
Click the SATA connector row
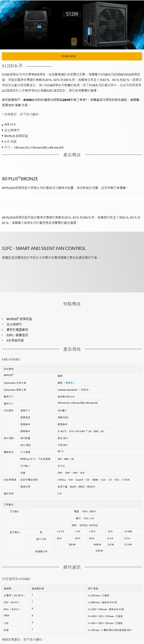click(x=72, y=616)
